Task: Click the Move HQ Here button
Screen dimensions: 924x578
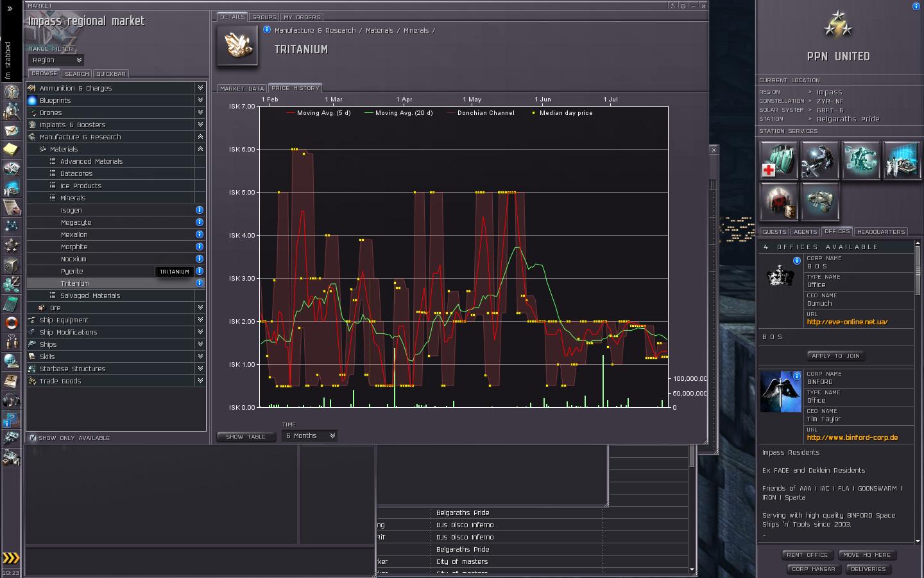Action: pos(867,555)
